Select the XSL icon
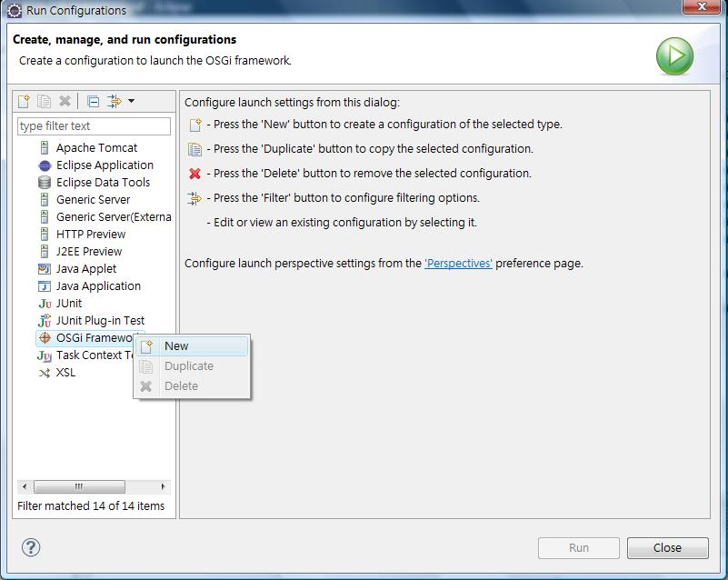The height and width of the screenshot is (580, 728). click(x=45, y=373)
